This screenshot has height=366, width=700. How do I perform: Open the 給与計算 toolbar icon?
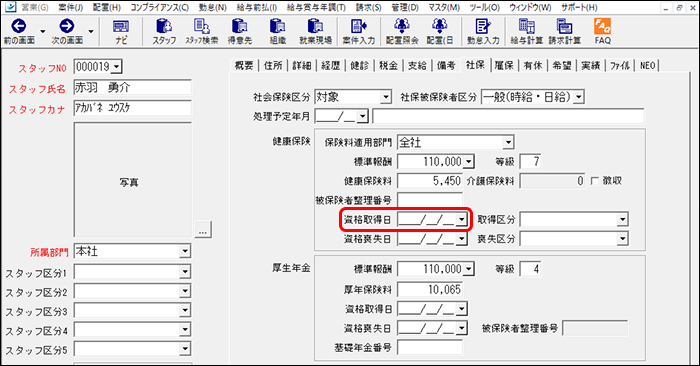(526, 31)
